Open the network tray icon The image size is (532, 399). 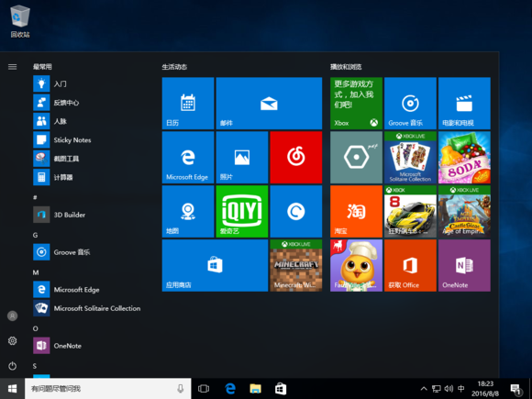click(x=437, y=389)
